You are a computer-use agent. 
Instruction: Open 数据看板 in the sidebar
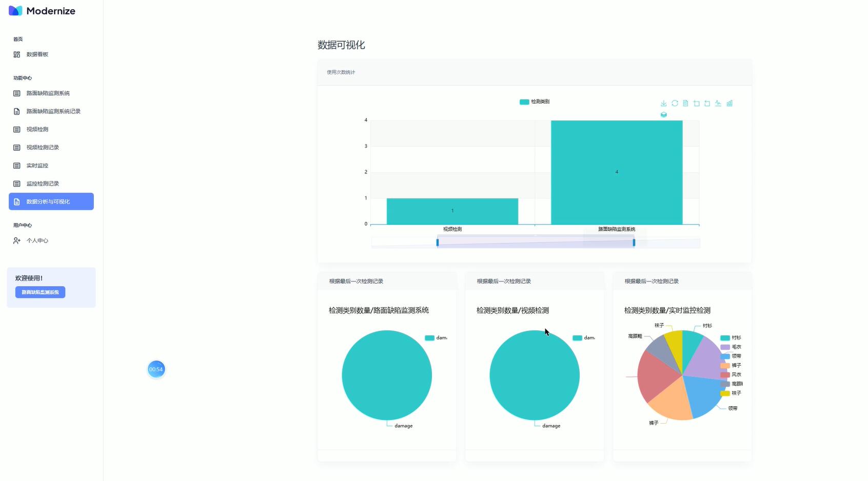(x=37, y=54)
